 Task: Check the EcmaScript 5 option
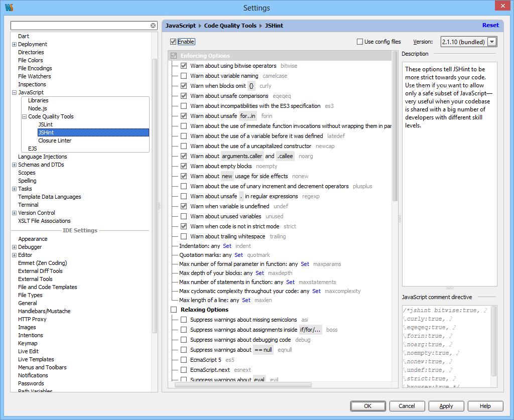(184, 360)
